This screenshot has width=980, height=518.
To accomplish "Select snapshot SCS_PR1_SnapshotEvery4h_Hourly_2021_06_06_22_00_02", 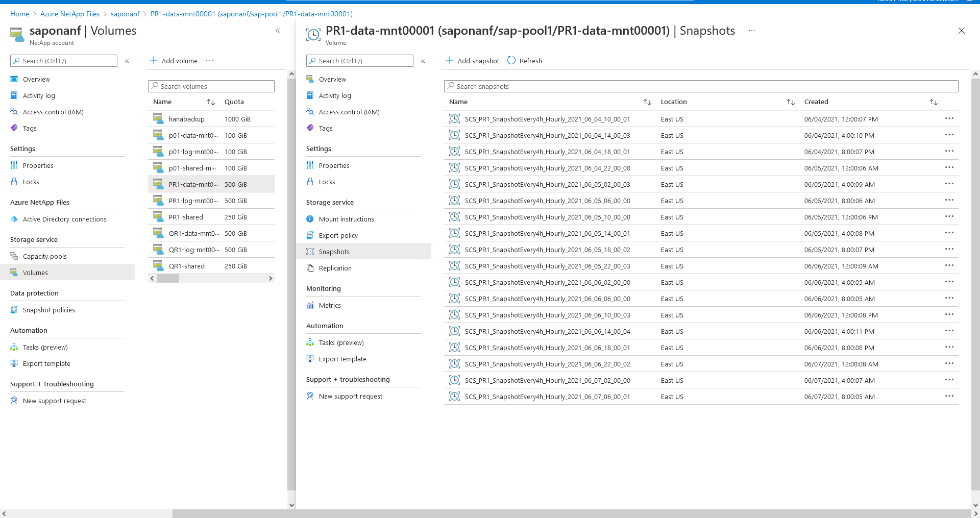I will 548,364.
